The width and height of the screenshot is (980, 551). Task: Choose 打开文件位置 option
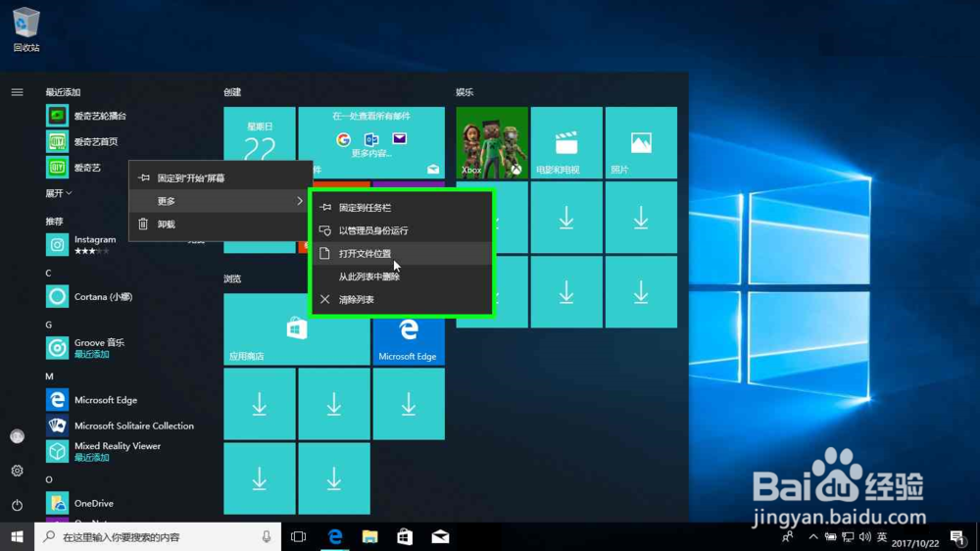(x=401, y=253)
